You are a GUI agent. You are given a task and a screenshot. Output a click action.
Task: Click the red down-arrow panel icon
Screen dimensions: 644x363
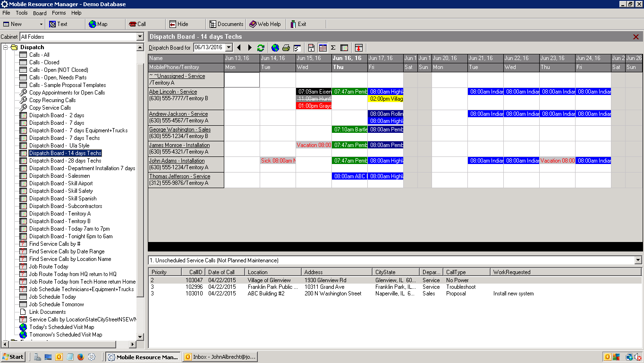point(359,48)
